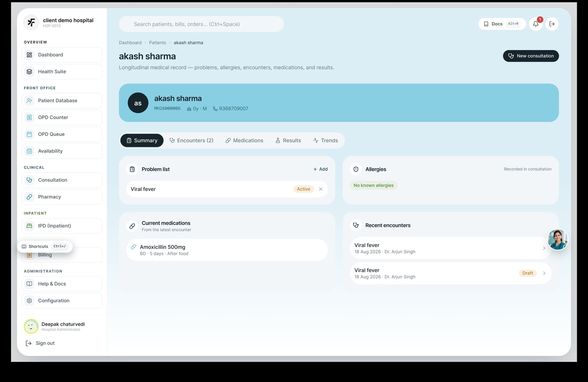Focus the patient search field
Viewport: 588px width, 382px height.
click(201, 24)
